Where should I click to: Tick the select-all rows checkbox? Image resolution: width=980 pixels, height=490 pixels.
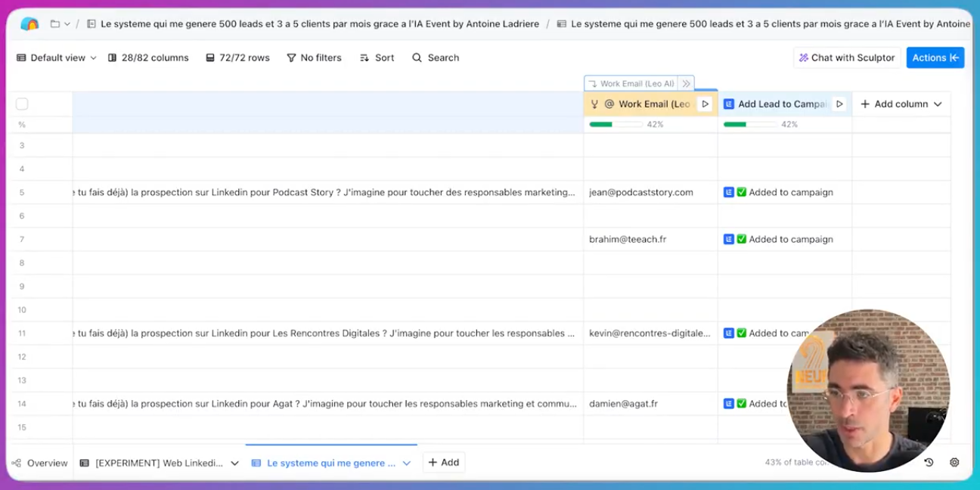(x=22, y=104)
